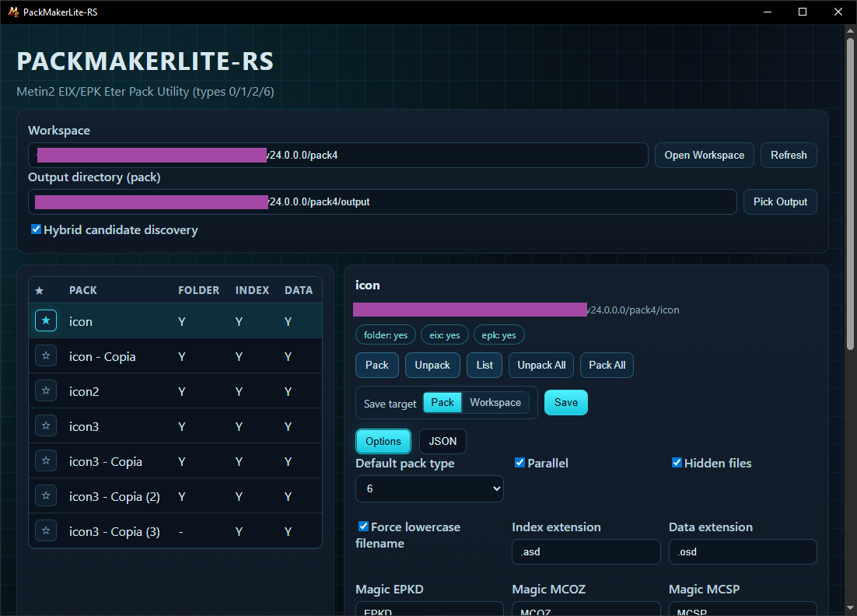This screenshot has width=857, height=616.
Task: Toggle Force lowercase filename checkbox
Action: 363,527
